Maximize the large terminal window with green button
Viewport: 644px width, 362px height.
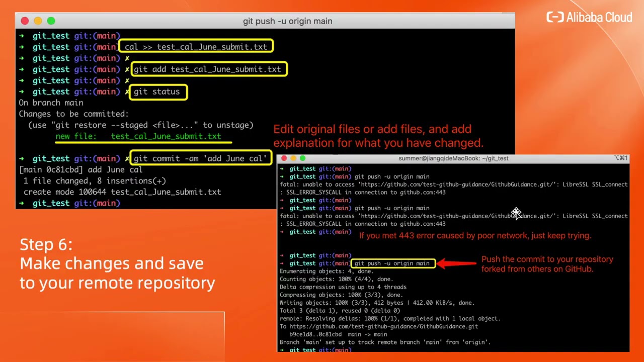pos(51,21)
